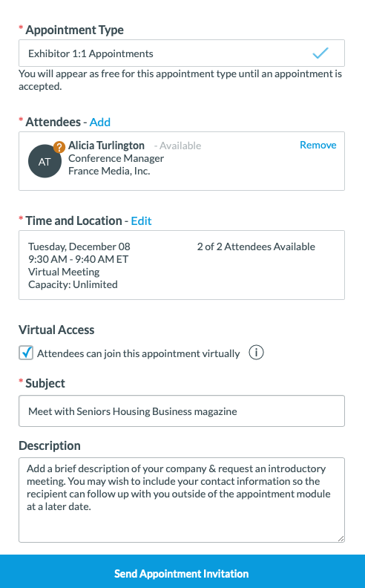Click the Description box resize handle
This screenshot has height=588, width=365.
(341, 538)
